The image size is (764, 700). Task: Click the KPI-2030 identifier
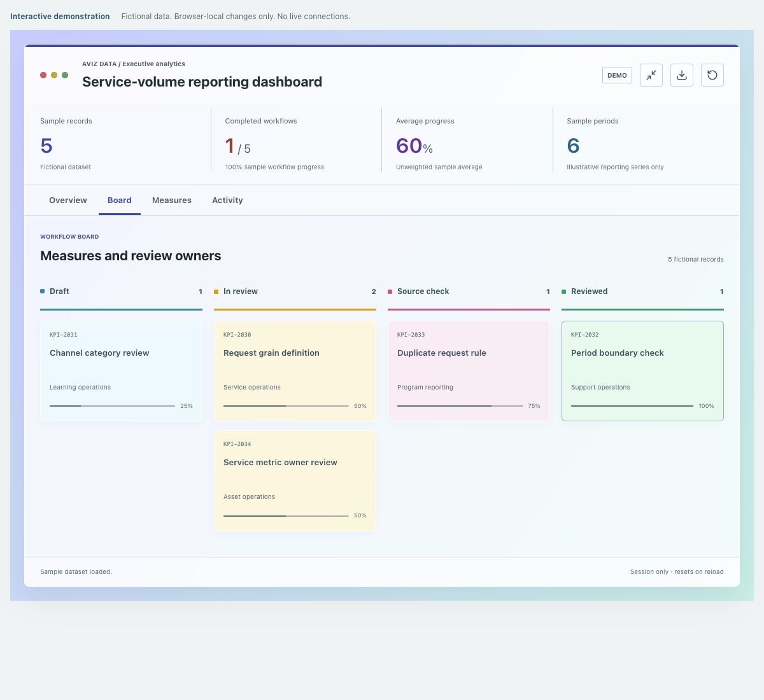[x=237, y=335]
